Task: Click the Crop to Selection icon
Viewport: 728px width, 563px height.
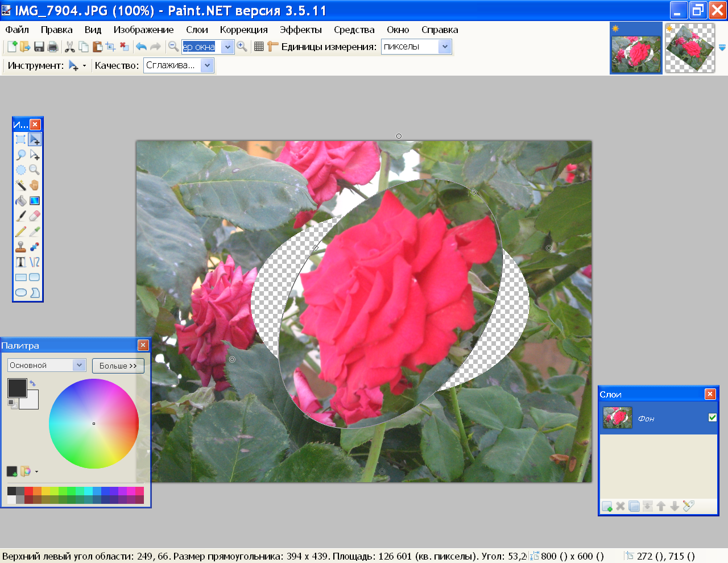Action: (111, 47)
